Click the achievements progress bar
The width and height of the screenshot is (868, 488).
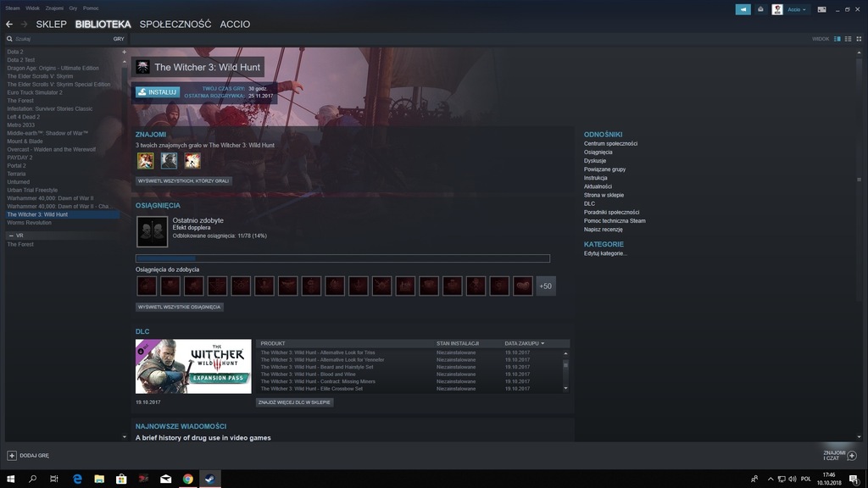342,258
